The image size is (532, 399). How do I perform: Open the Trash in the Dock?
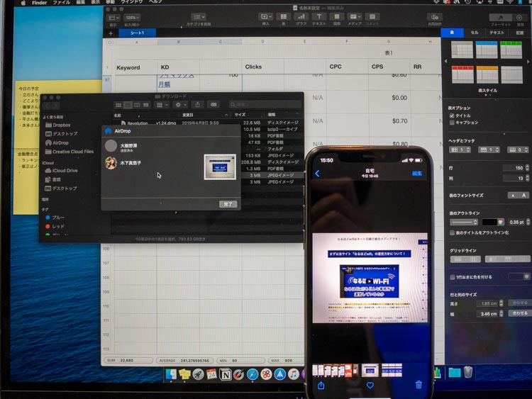(468, 372)
